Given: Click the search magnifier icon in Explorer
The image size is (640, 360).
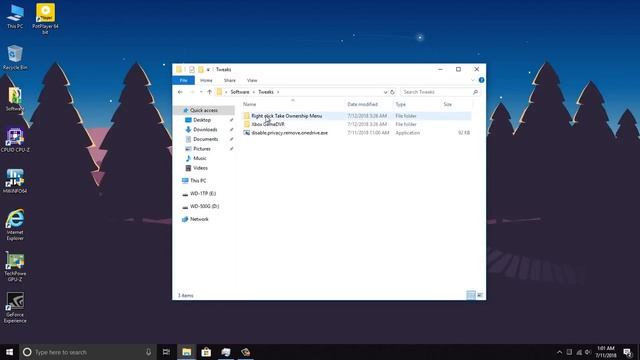Looking at the screenshot, I should point(475,92).
